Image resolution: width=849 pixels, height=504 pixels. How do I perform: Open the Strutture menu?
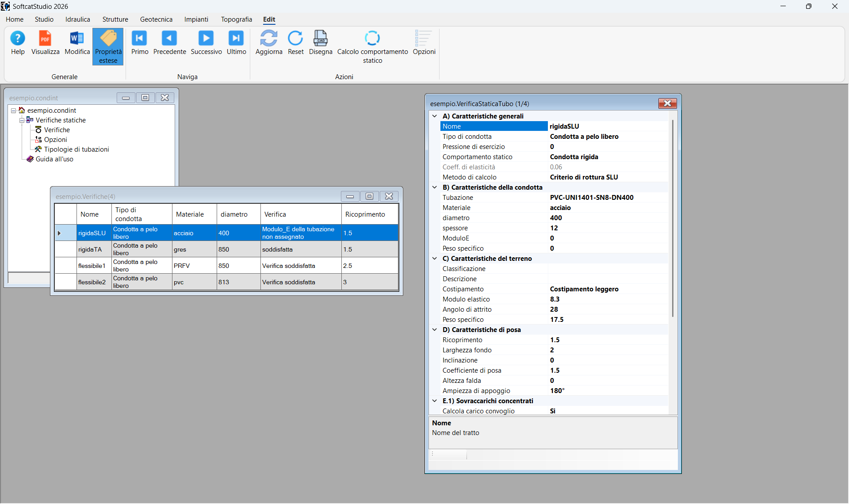coord(115,19)
